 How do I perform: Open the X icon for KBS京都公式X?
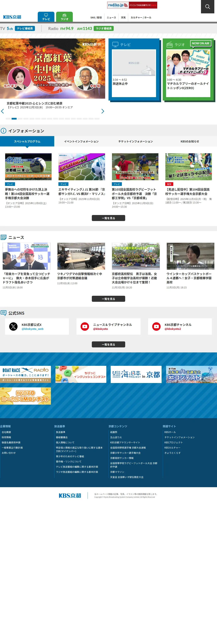click(x=14, y=327)
